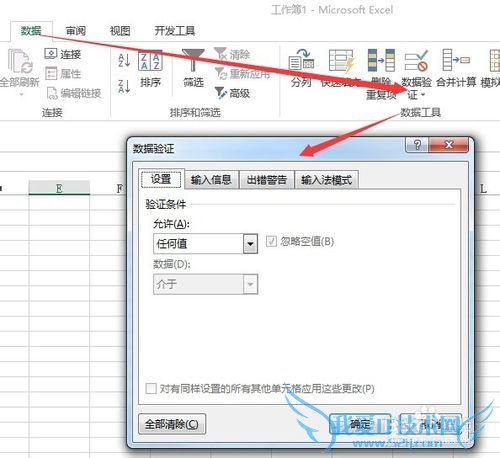This screenshot has width=500, height=458.
Task: Switch to 数据 ribbon tab
Action: click(x=31, y=31)
